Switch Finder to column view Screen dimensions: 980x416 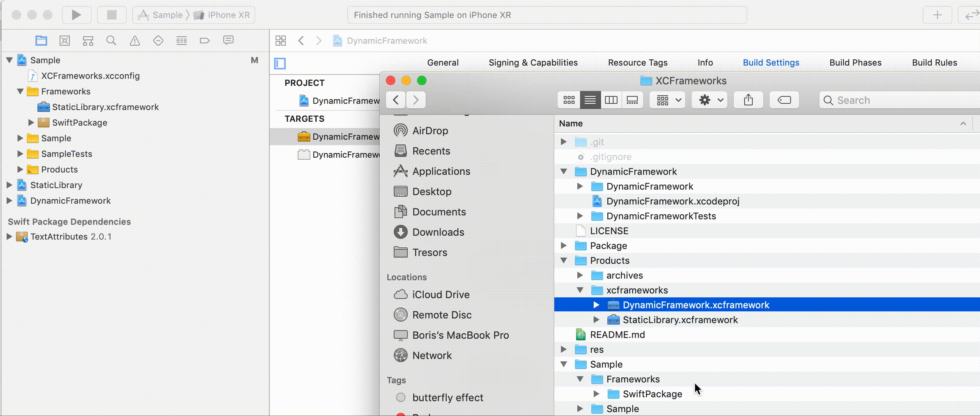click(611, 100)
